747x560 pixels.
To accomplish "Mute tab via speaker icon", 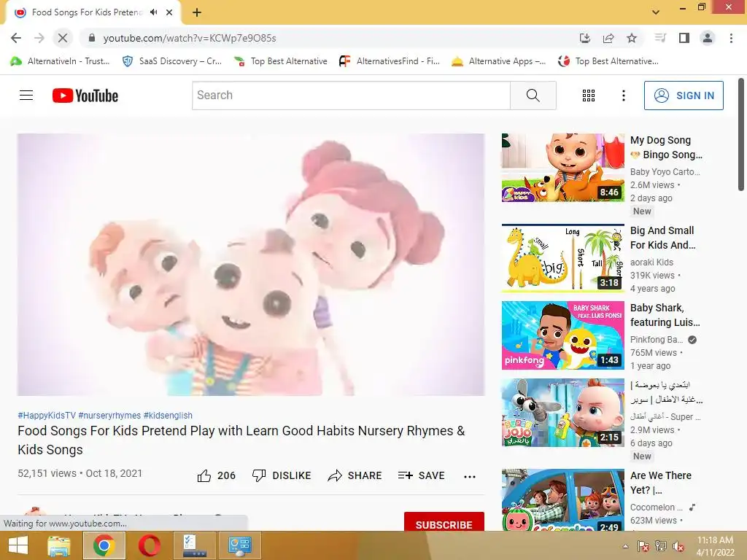I will point(153,12).
